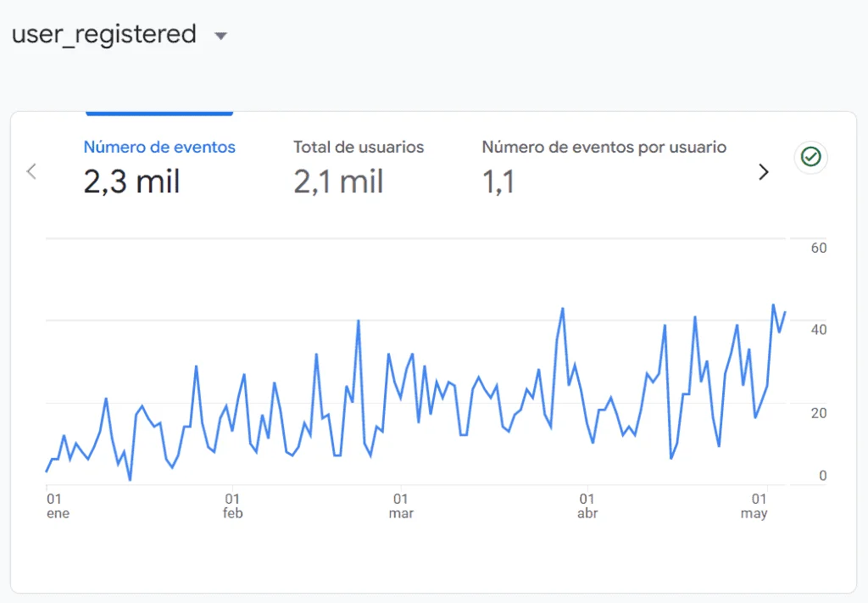Click the left chevron for previous metrics
The height and width of the screenshot is (603, 868).
[x=31, y=171]
